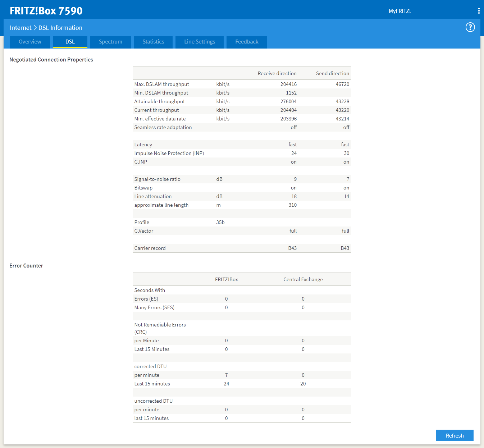Click the Refresh button

click(455, 435)
